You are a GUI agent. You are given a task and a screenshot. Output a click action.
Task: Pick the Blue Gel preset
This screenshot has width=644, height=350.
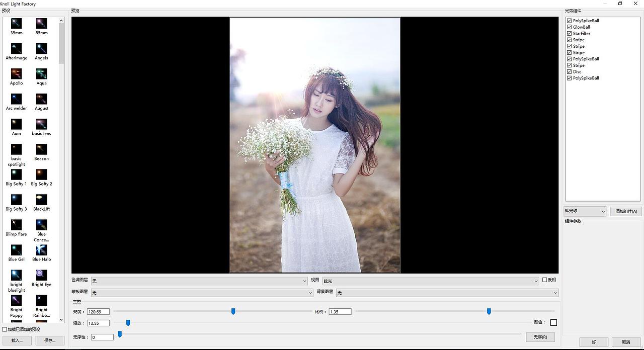click(x=16, y=249)
